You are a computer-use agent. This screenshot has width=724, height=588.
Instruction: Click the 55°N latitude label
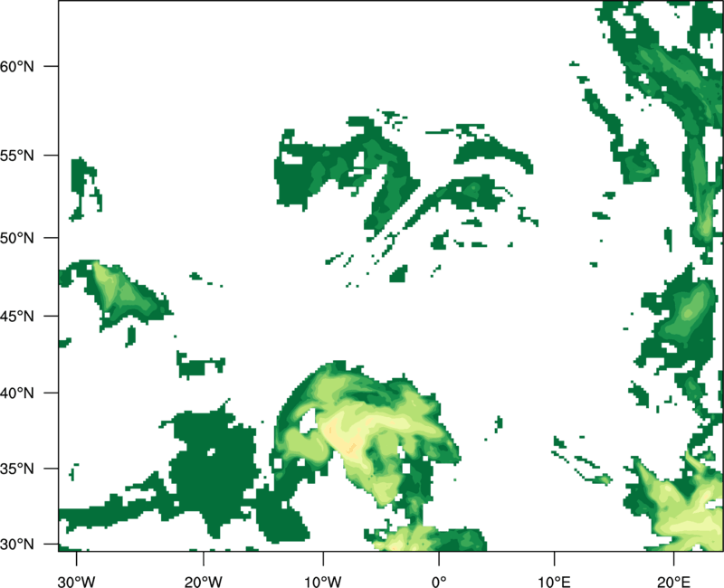[x=17, y=156]
